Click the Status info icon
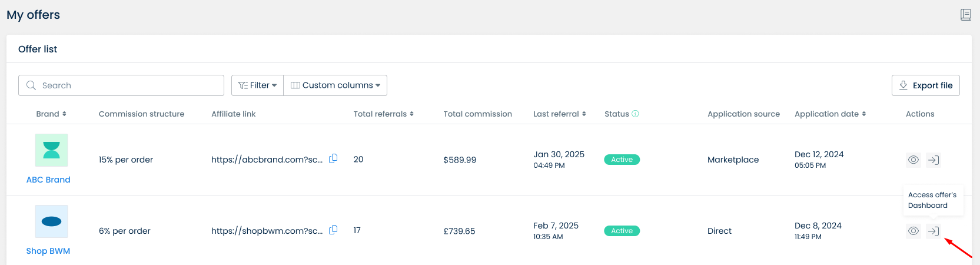 point(636,114)
